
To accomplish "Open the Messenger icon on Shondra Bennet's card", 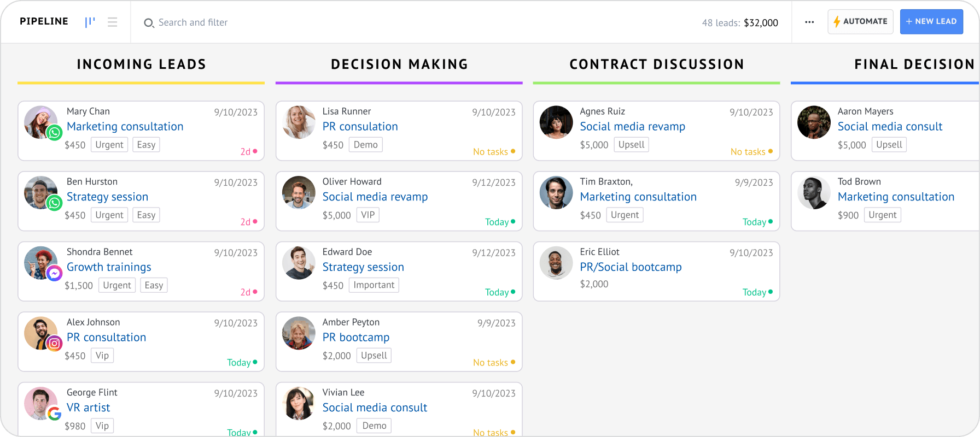I will (55, 273).
